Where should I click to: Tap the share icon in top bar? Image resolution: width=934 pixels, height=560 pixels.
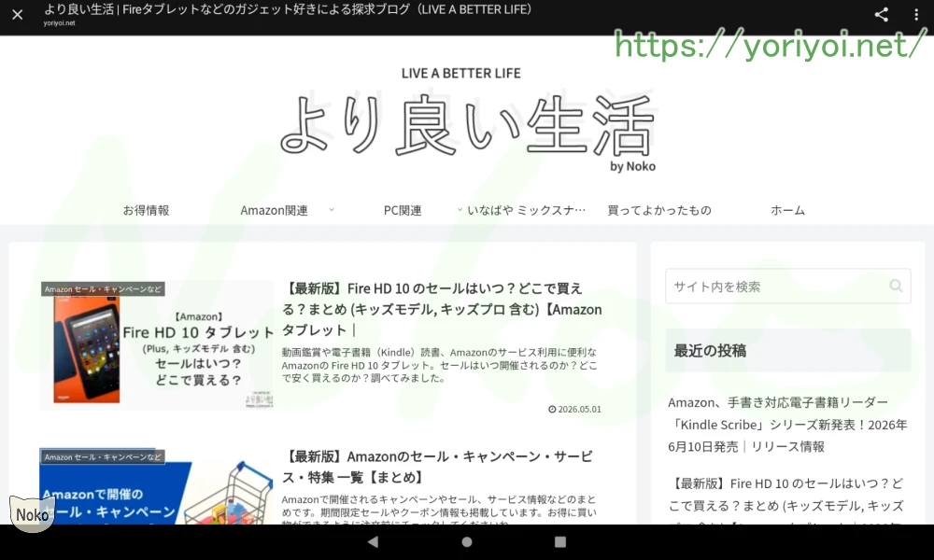tap(882, 14)
